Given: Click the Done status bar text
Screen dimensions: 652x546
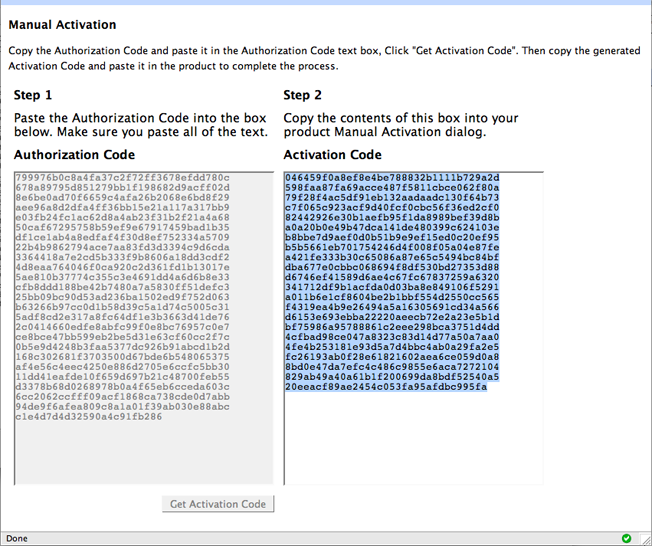Looking at the screenshot, I should pyautogui.click(x=17, y=539).
